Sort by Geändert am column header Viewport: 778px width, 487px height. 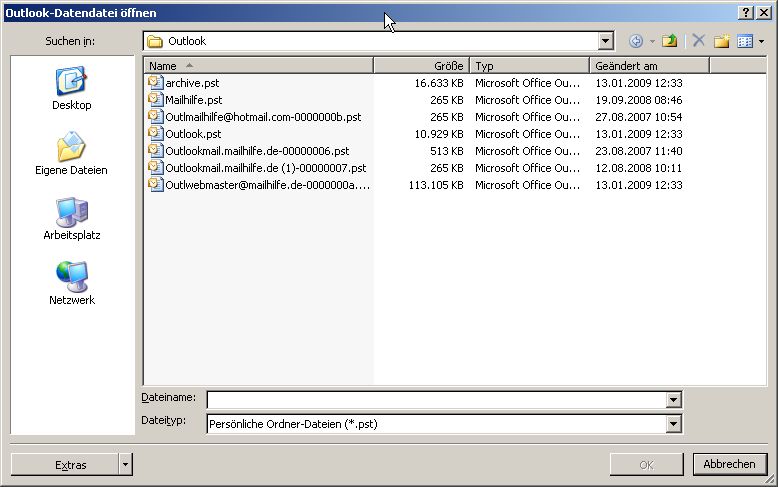tap(649, 65)
